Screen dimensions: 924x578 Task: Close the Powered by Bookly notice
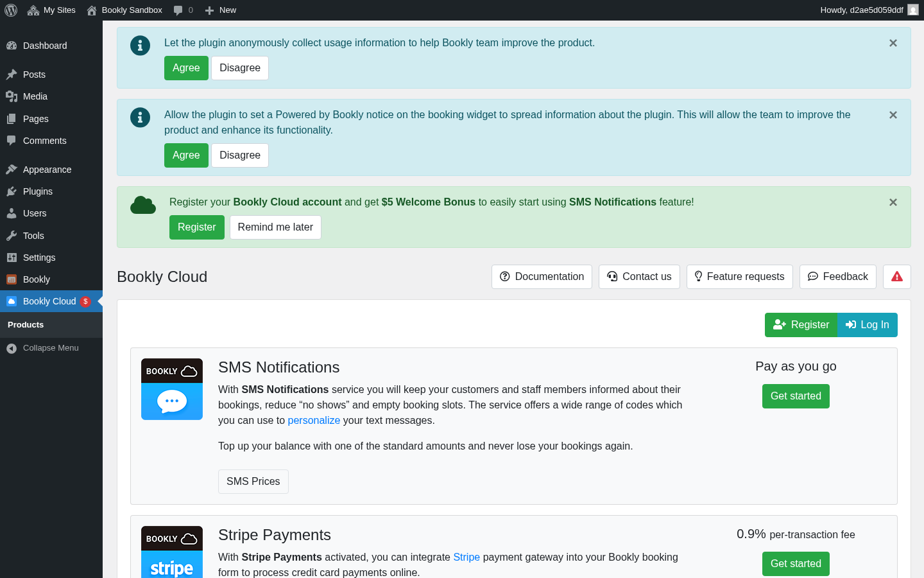tap(893, 115)
